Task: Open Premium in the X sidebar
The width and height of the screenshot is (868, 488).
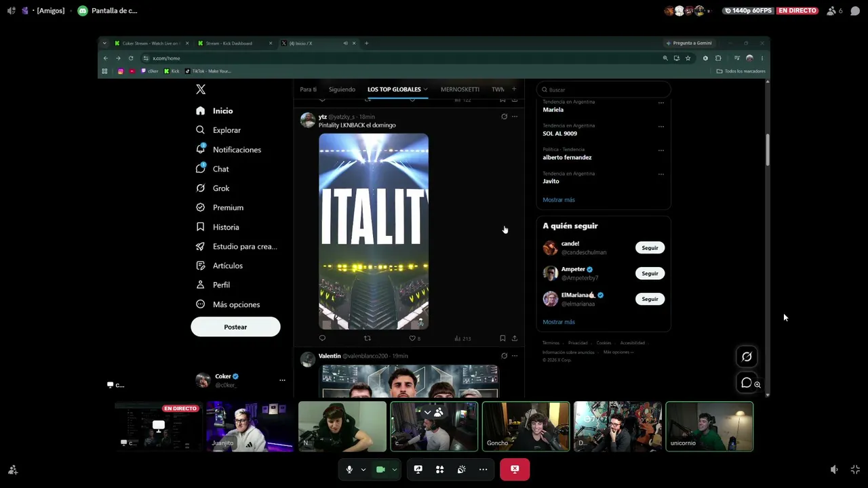Action: click(220, 207)
